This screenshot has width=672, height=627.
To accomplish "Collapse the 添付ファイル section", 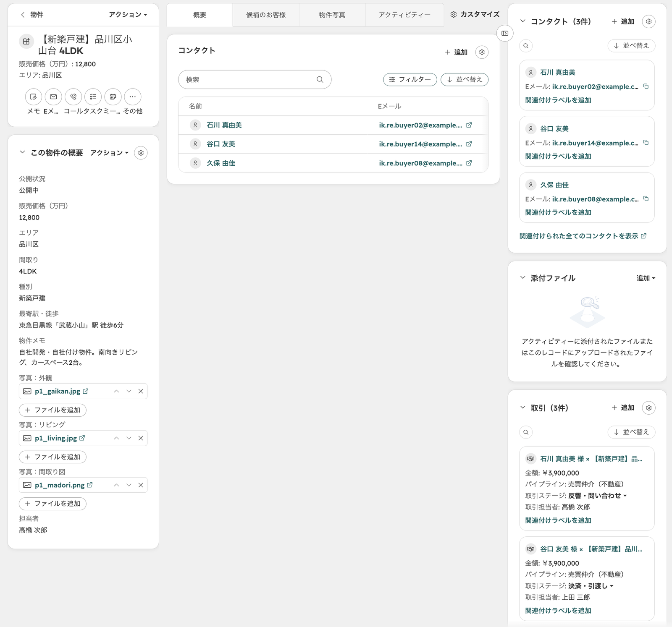I will [522, 277].
